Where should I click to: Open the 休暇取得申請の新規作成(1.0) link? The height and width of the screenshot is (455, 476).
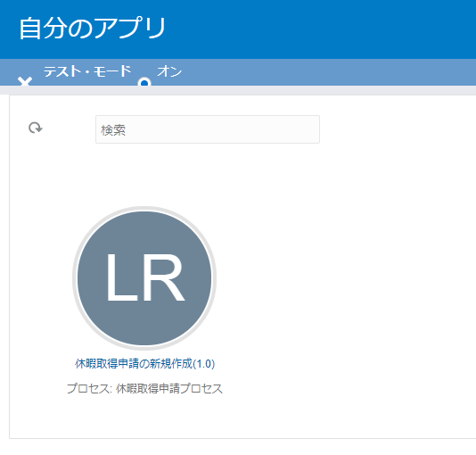pos(144,364)
